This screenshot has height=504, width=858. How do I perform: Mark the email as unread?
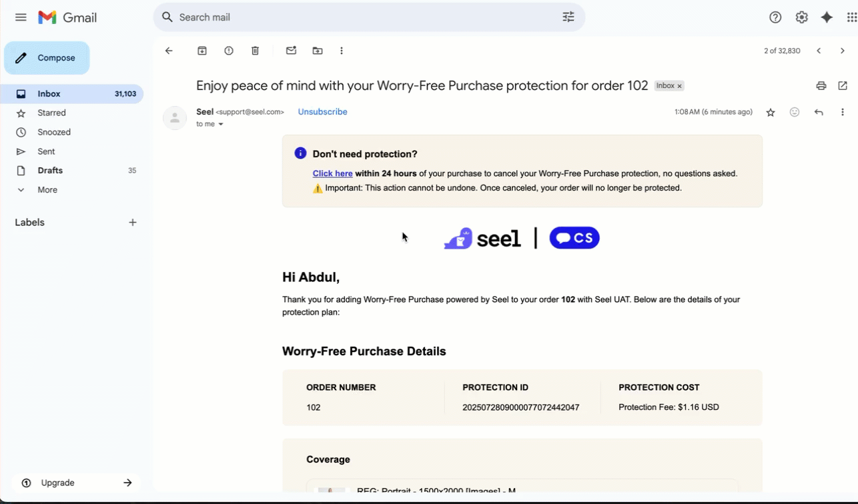(291, 51)
